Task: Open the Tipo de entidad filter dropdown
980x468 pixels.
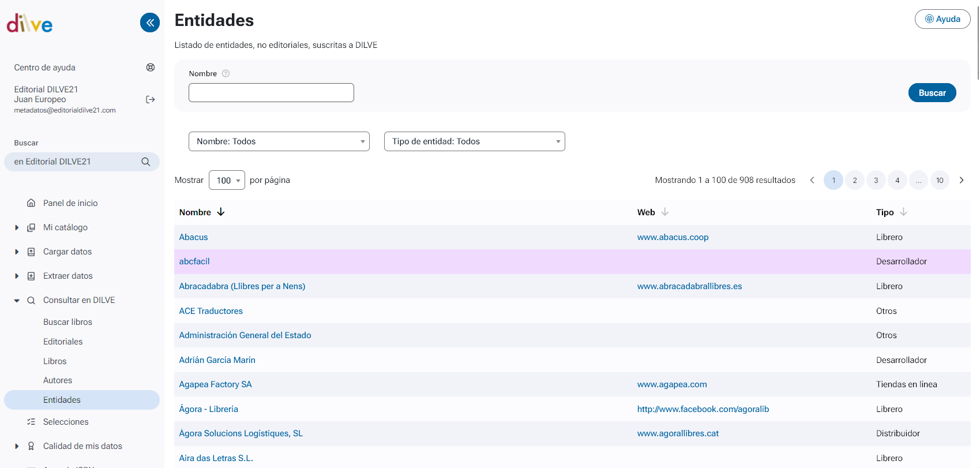Action: (x=474, y=141)
